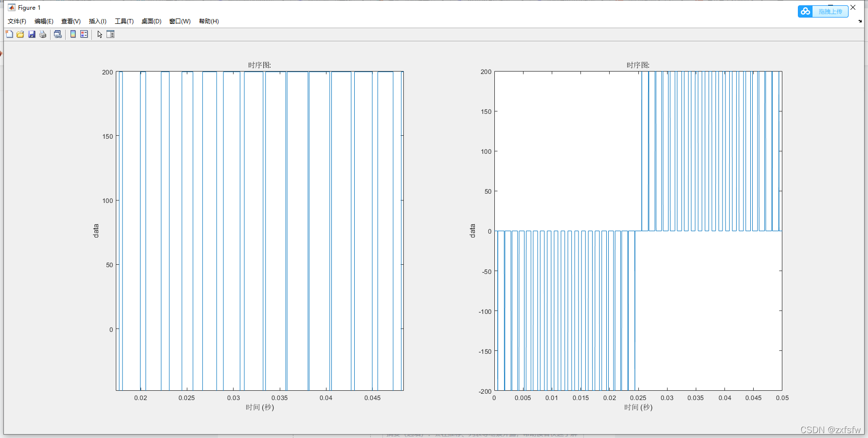Click the left plot's 时间 (秒) axis label
The image size is (868, 438).
point(260,407)
